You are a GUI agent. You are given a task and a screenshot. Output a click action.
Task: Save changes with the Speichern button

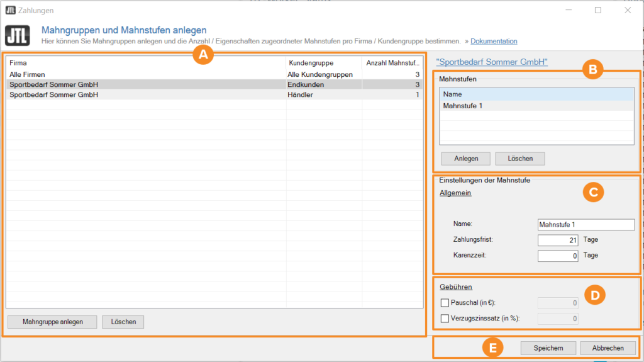click(547, 348)
